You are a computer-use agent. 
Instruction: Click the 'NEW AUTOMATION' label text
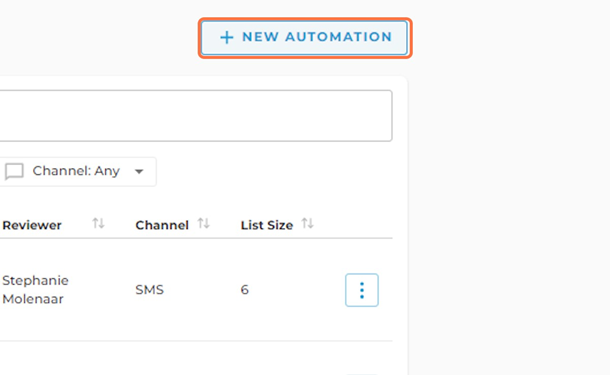317,37
